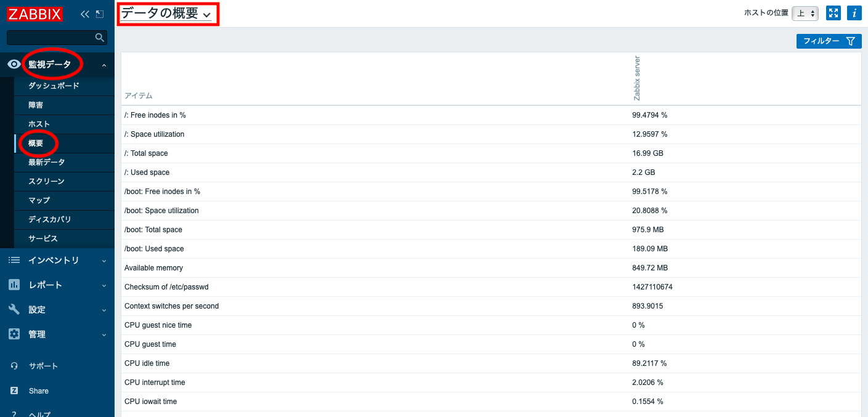
Task: Open ディスカバリ menu item
Action: click(50, 219)
